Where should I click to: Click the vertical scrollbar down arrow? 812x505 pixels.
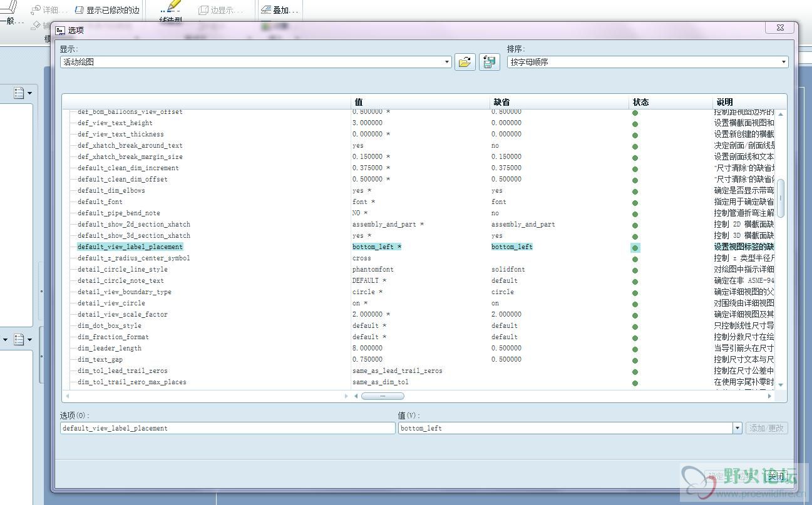coord(781,385)
